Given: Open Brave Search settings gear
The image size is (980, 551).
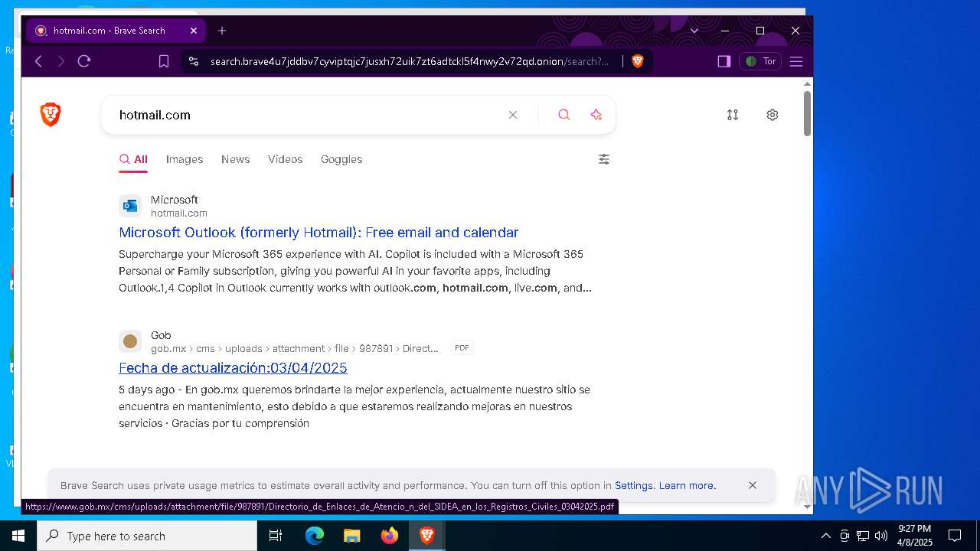Looking at the screenshot, I should [773, 115].
